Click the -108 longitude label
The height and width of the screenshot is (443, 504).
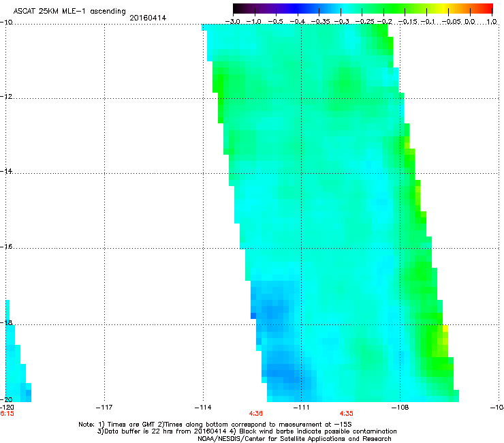400,408
